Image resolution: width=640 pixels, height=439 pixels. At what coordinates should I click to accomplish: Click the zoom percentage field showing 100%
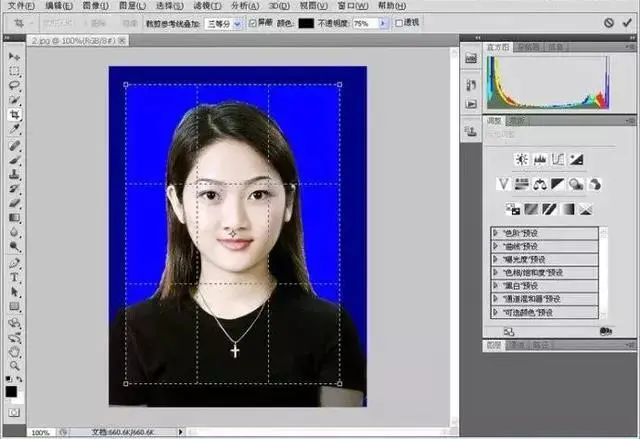40,432
